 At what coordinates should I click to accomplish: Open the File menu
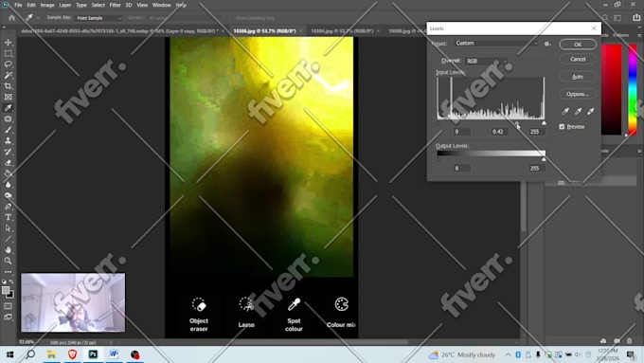pyautogui.click(x=18, y=5)
